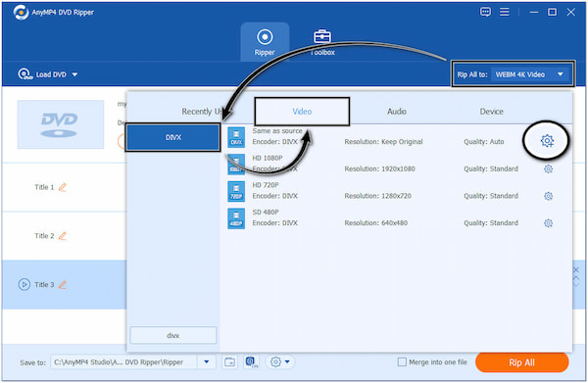This screenshot has height=383, width=588.
Task: Switch to the Video format tab
Action: (302, 112)
